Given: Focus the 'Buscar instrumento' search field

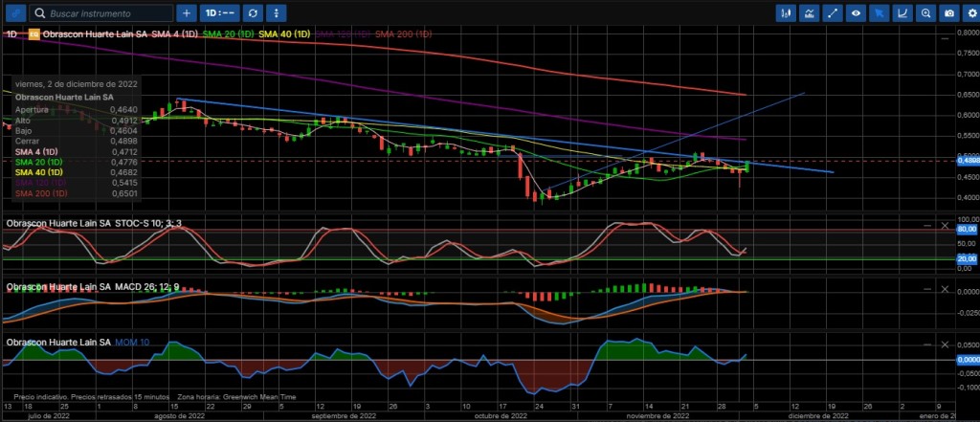Looking at the screenshot, I should (x=101, y=13).
